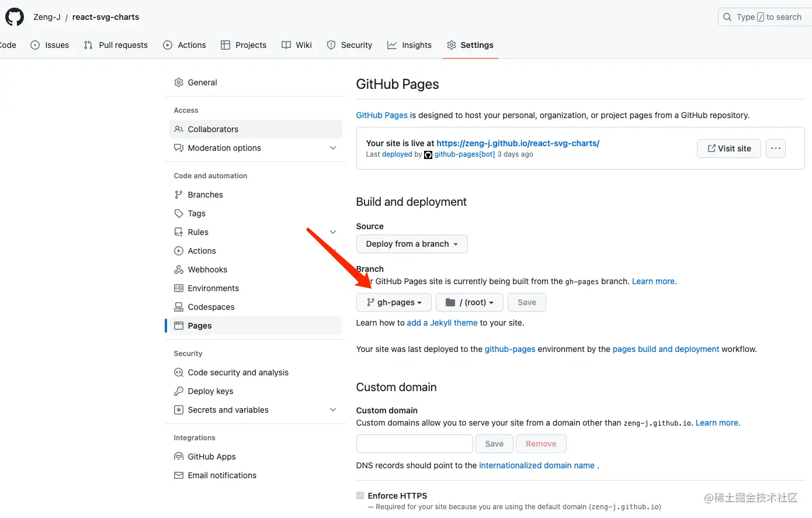Open the add a Jekyll theme link
The height and width of the screenshot is (518, 812).
(x=442, y=323)
